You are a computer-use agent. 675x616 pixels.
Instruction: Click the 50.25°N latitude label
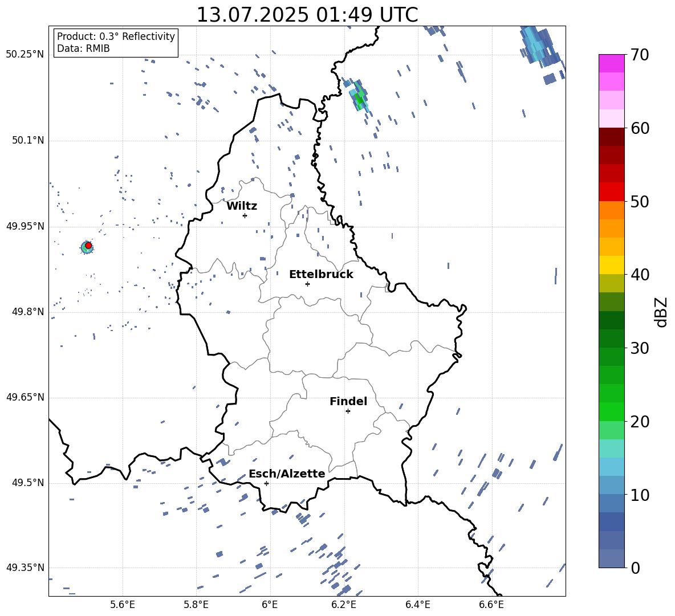[25, 55]
